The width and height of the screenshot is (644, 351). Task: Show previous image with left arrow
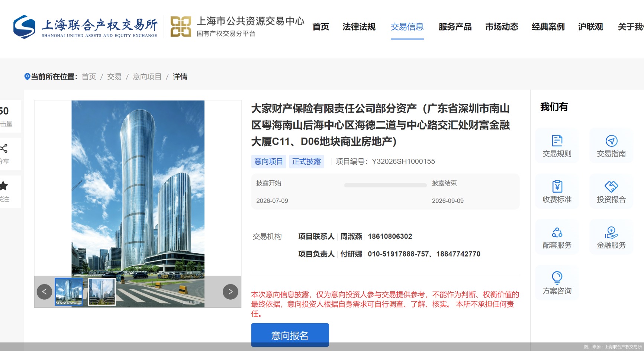click(45, 292)
